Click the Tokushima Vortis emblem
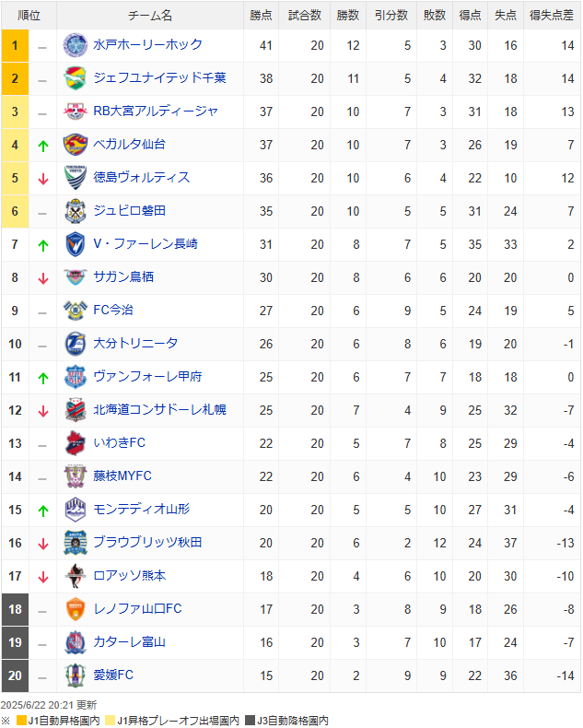Image resolution: width=583 pixels, height=728 pixels. click(75, 178)
